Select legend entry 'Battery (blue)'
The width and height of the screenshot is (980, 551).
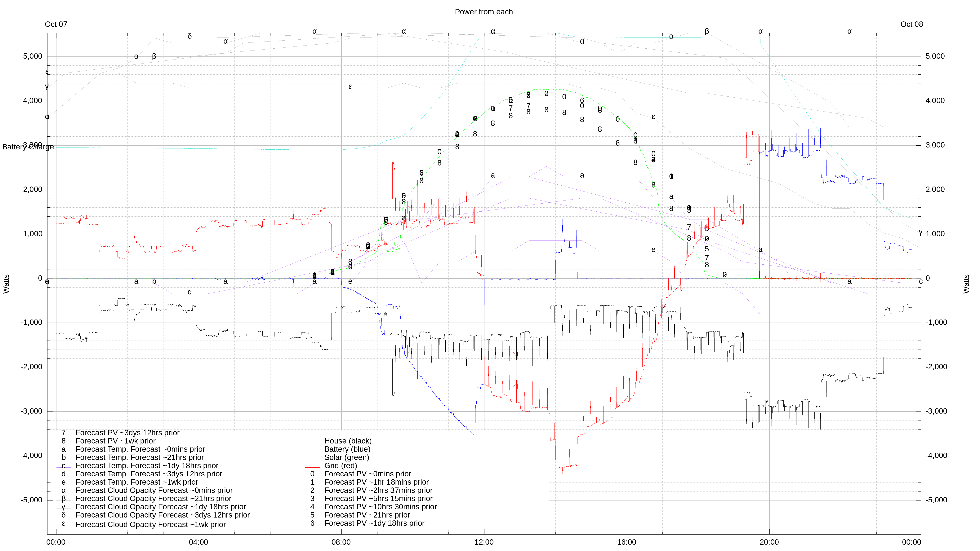point(347,449)
